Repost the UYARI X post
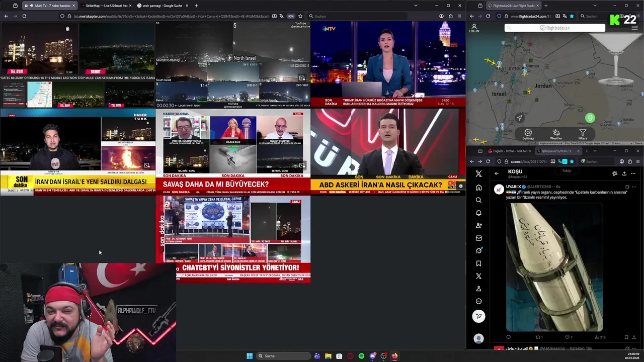 tap(538, 337)
